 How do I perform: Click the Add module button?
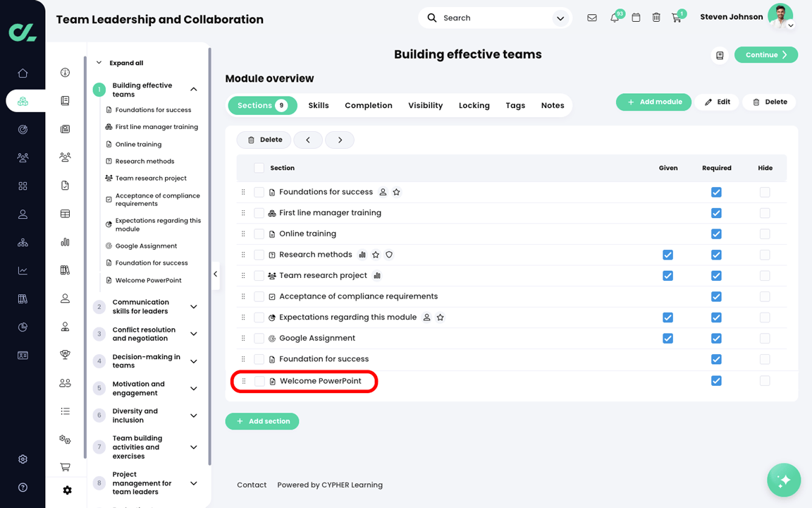(x=653, y=102)
